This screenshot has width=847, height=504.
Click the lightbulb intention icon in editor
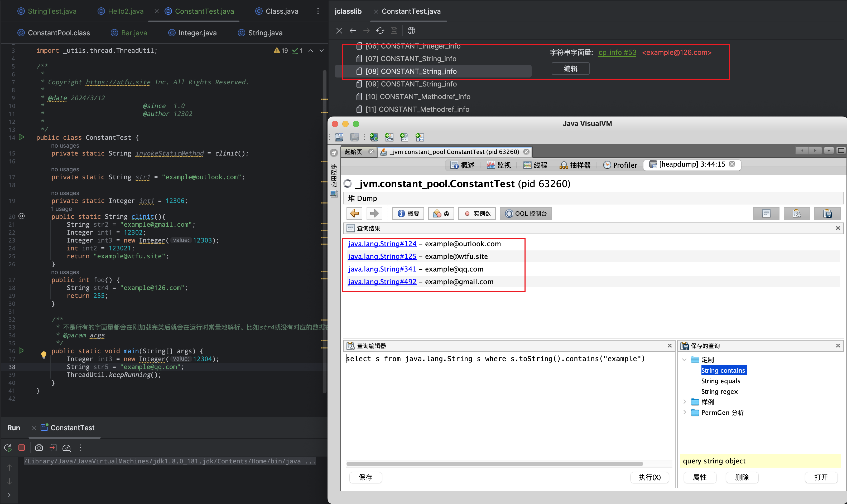coord(44,355)
